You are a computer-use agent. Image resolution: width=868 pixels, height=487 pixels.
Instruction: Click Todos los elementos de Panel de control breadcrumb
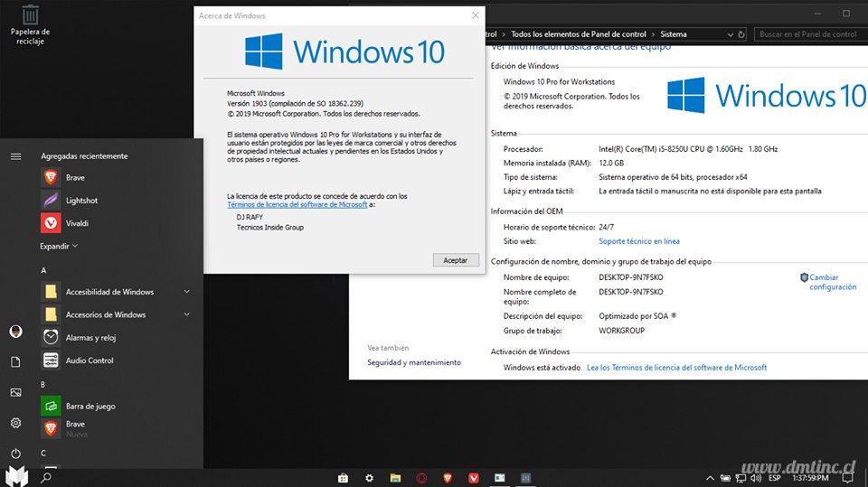[579, 34]
